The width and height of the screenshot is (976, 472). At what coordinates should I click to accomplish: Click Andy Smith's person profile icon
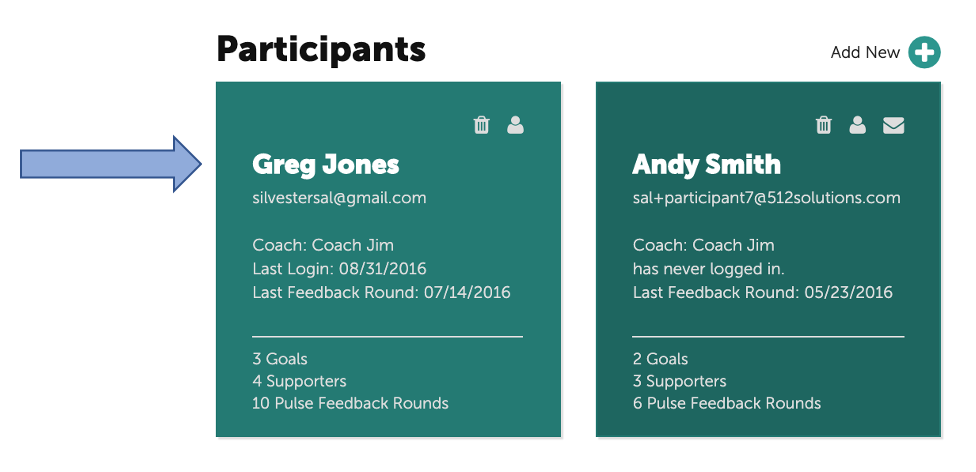click(x=858, y=125)
